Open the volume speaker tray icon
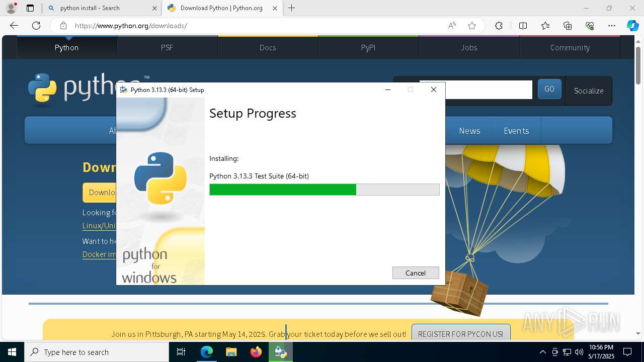 click(x=579, y=352)
